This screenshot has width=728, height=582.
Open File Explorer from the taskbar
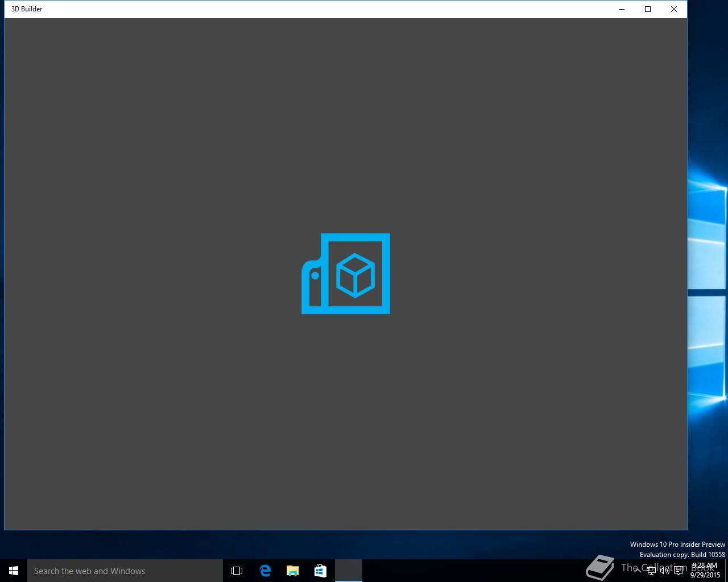coord(292,571)
